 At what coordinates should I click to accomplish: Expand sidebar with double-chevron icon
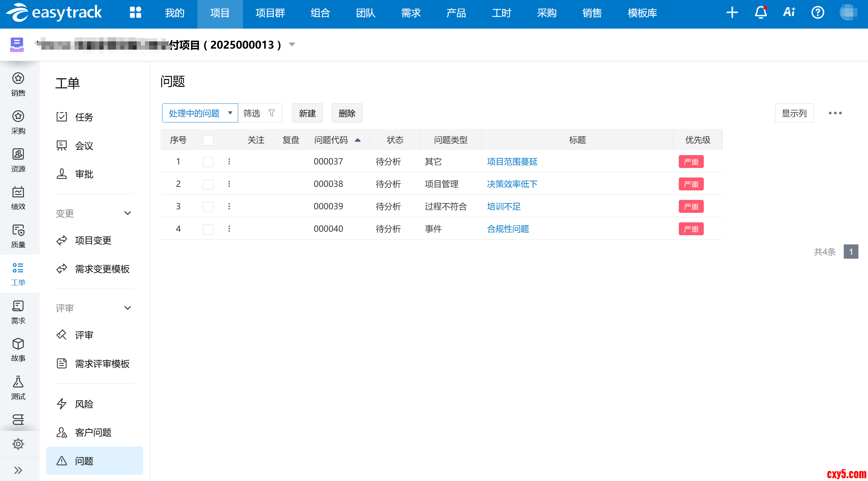point(18,470)
